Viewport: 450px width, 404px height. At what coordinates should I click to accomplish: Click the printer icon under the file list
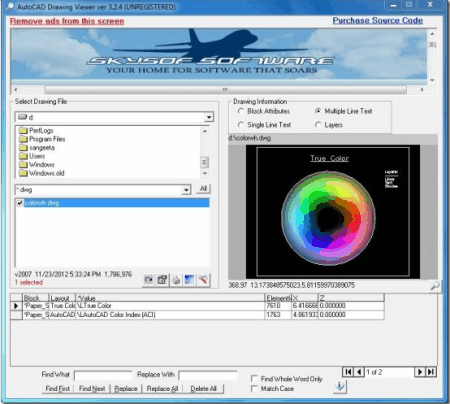(176, 280)
